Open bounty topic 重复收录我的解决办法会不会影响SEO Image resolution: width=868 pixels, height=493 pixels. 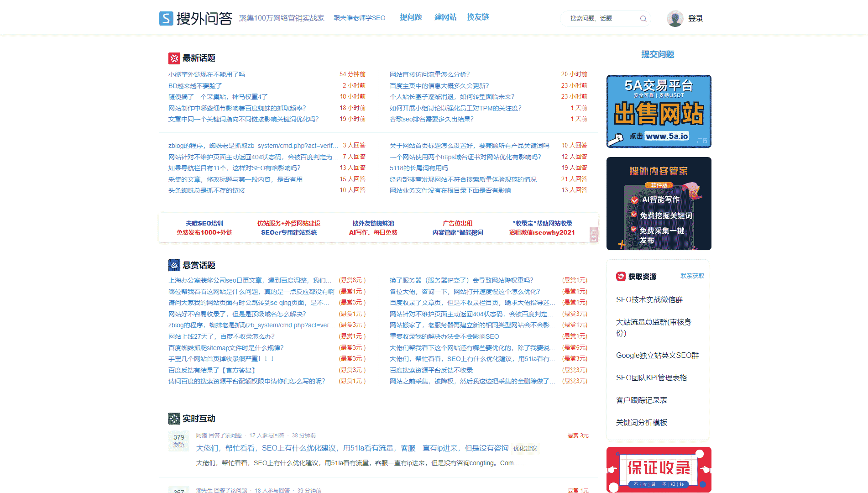point(444,336)
